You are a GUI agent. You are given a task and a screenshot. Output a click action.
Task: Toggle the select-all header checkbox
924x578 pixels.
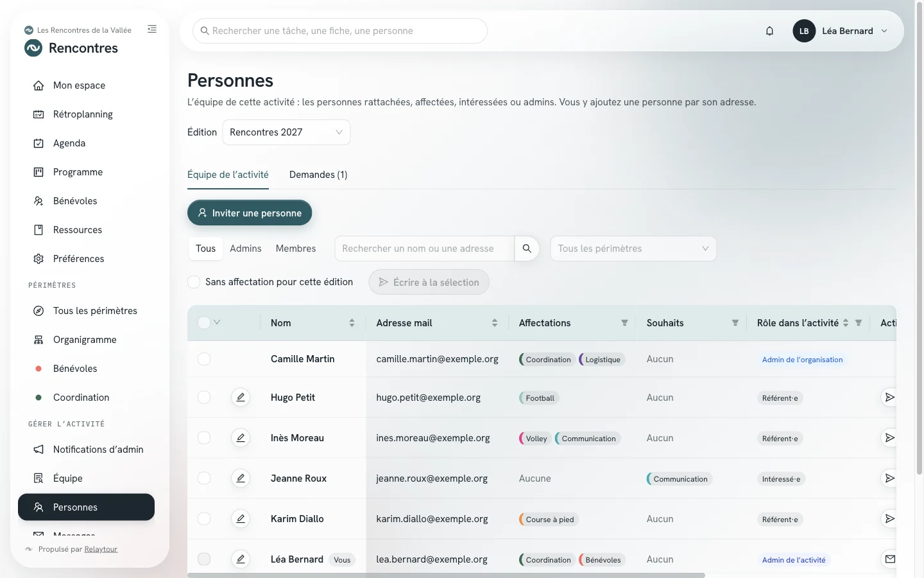(204, 323)
